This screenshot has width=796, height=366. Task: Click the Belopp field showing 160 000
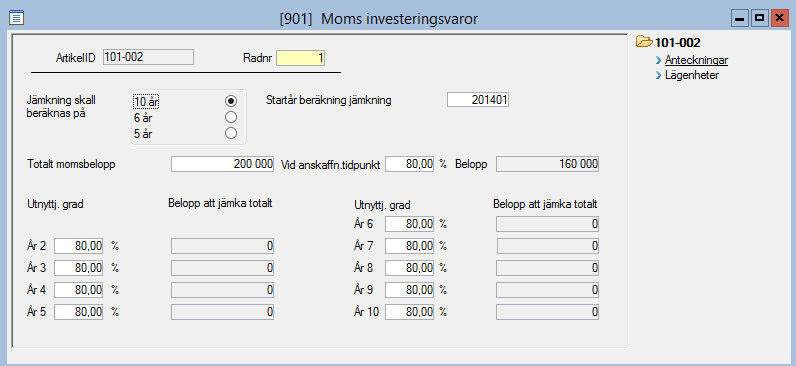point(548,164)
